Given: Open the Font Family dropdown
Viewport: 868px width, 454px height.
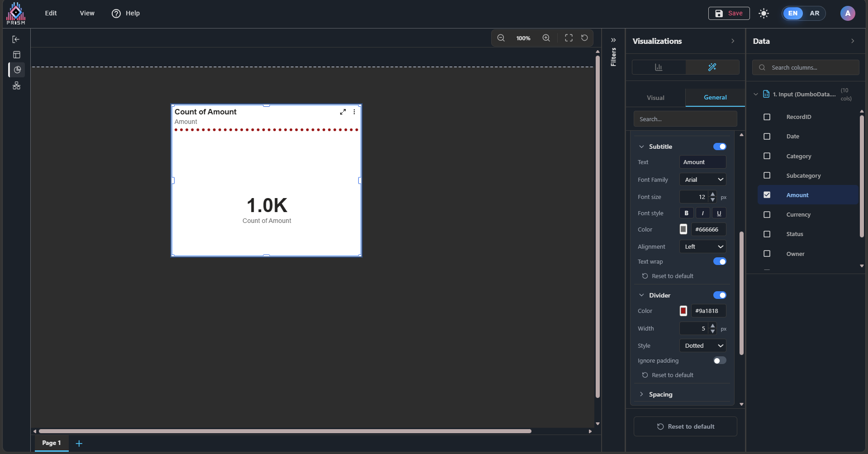Looking at the screenshot, I should coord(702,180).
